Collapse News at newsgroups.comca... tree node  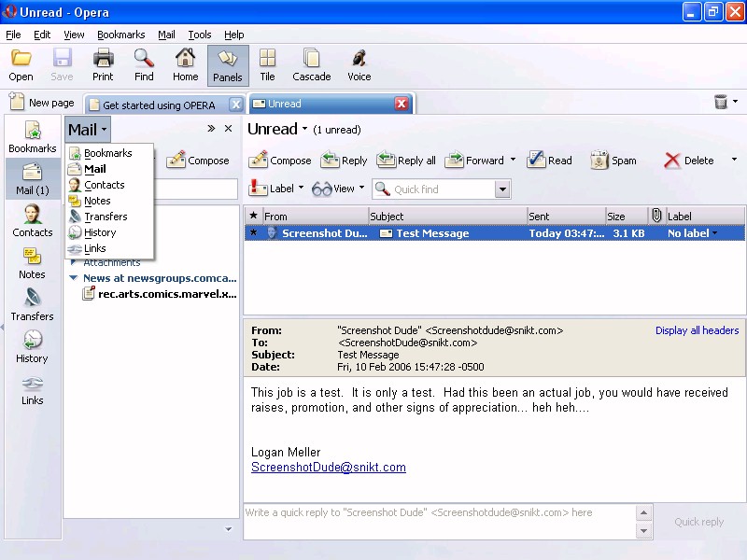pos(74,277)
